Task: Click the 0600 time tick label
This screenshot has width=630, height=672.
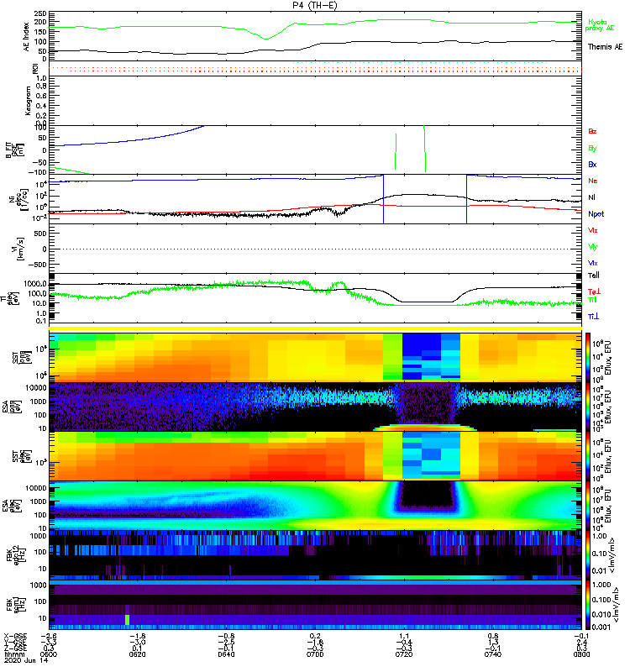Action: pyautogui.click(x=49, y=654)
